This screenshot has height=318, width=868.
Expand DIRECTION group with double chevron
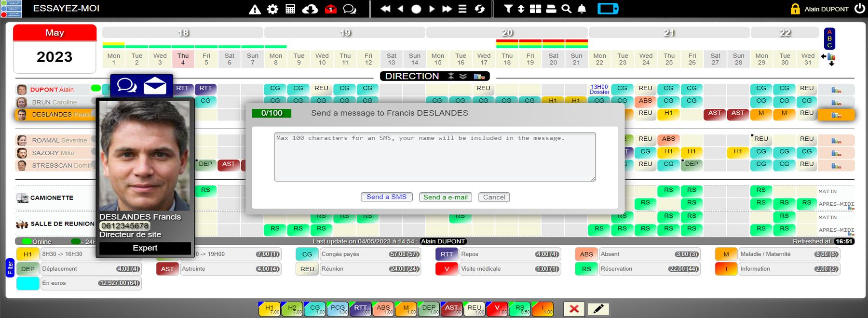pos(463,76)
